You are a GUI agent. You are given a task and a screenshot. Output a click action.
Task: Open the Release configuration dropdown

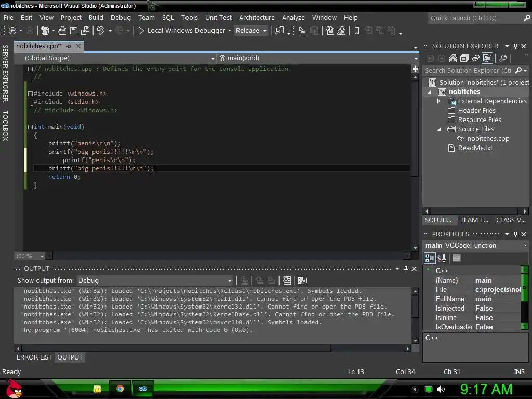click(x=251, y=31)
